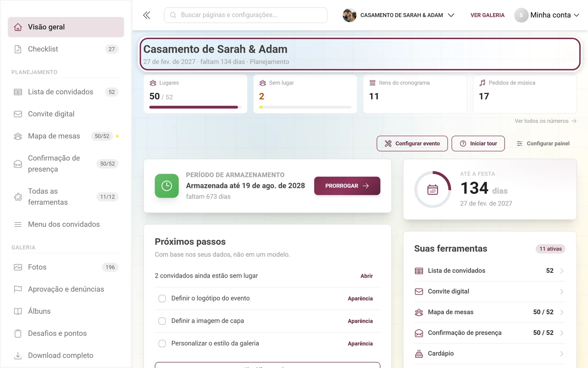Open the Minha conta dropdown
The width and height of the screenshot is (588, 368).
click(547, 15)
